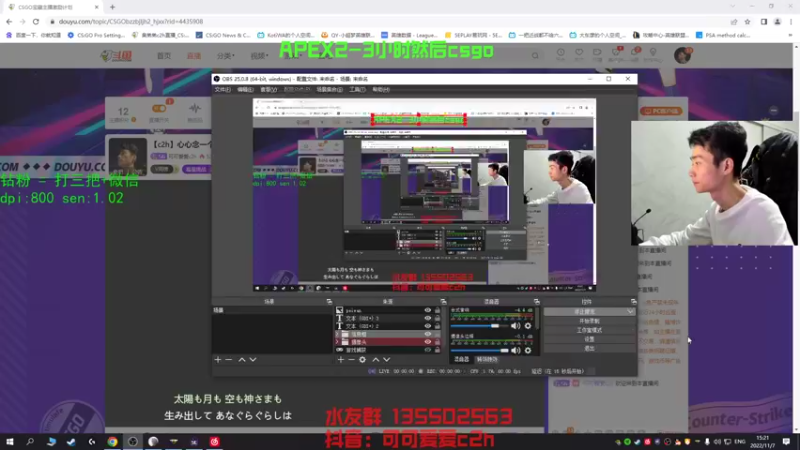Open the Chrome three-dot menu
Viewport: 800px width, 450px height.
[x=791, y=21]
